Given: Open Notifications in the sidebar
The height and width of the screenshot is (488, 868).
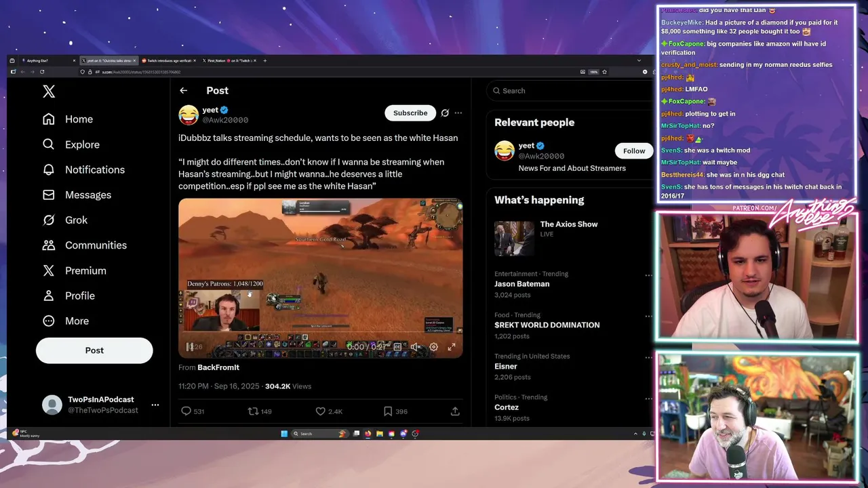Looking at the screenshot, I should click(x=83, y=169).
